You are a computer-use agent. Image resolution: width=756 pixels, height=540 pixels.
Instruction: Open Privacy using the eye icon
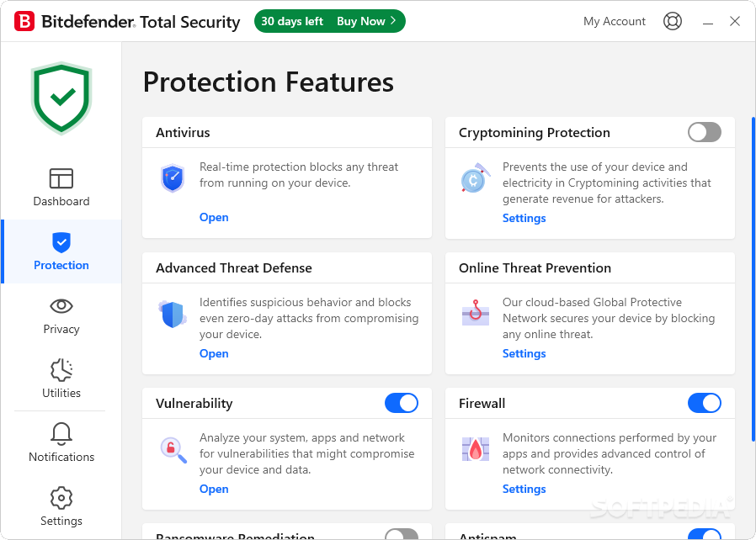click(61, 306)
